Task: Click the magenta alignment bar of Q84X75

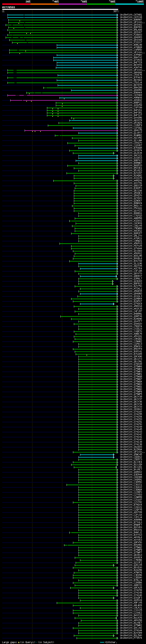Action: (x=71, y=130)
